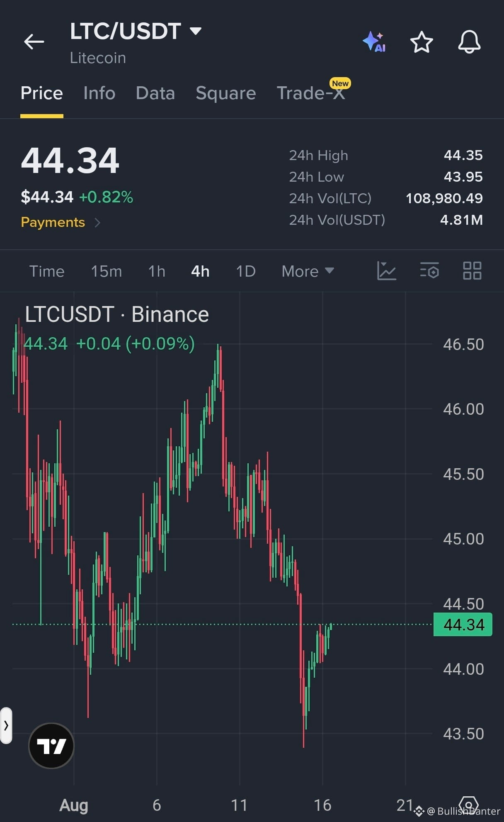
Task: Click the chart settings hexagon icon at bottom right
Action: click(468, 805)
